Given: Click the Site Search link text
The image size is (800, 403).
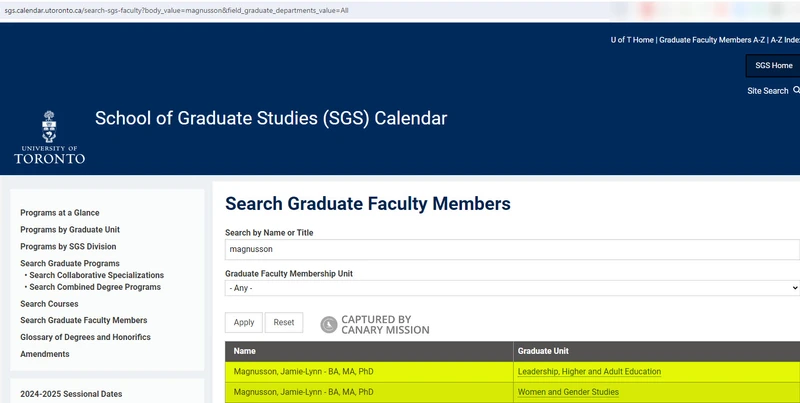Looking at the screenshot, I should (x=767, y=91).
